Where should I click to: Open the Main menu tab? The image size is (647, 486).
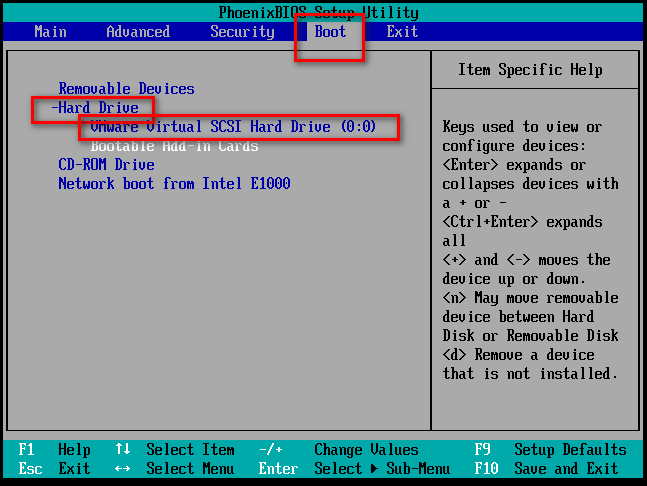50,32
